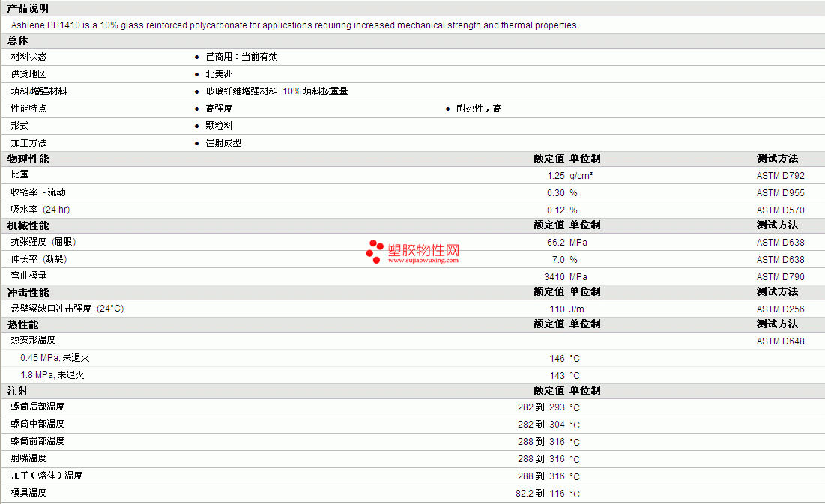Click the 弯曲模量 label
This screenshot has height=504, width=825.
[29, 276]
